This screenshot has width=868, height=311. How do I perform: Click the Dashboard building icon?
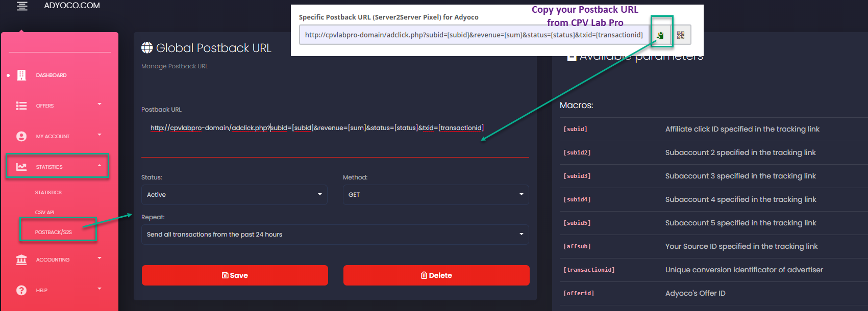(x=21, y=75)
